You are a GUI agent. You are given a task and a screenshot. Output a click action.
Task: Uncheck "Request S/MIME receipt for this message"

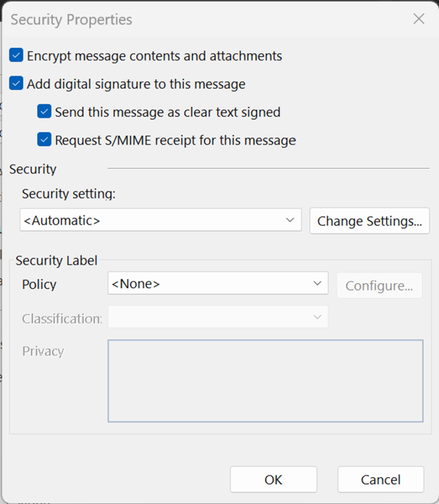tap(44, 140)
